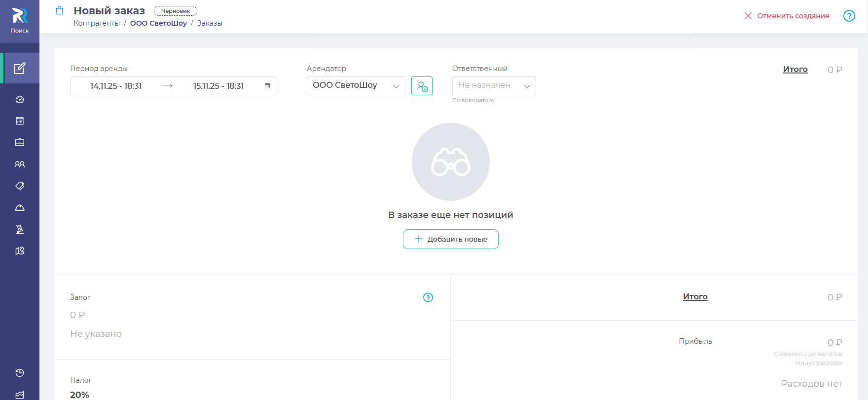Open the map pin icon in sidebar
Viewport: 868px width, 400px height.
[x=20, y=251]
